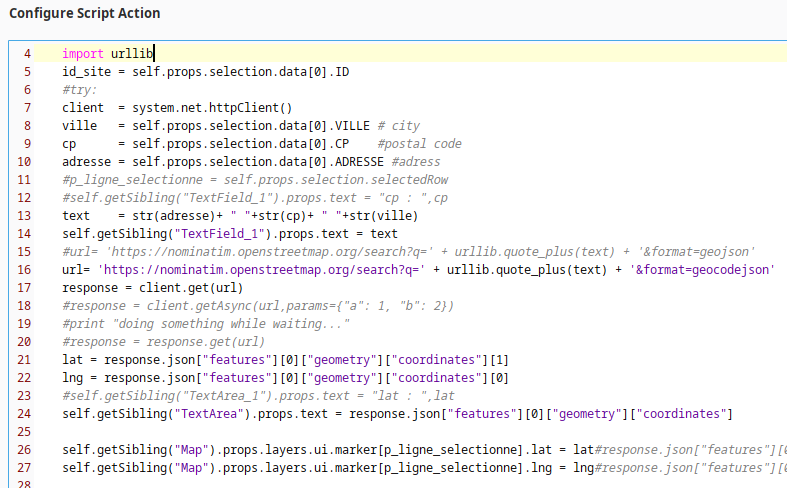
Task: Click the 'cp' line with '#postal code' comment
Action: click(262, 144)
